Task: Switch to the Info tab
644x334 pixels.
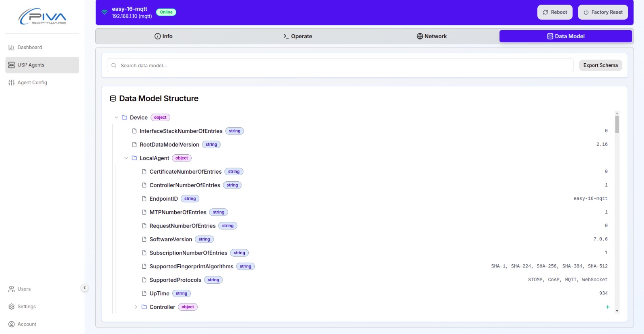Action: (163, 36)
